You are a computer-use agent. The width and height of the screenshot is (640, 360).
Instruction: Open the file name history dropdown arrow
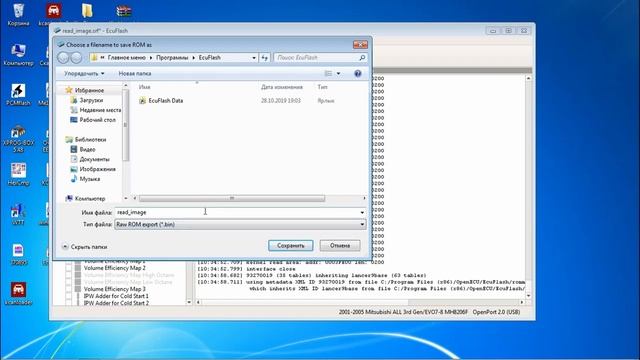coord(362,212)
